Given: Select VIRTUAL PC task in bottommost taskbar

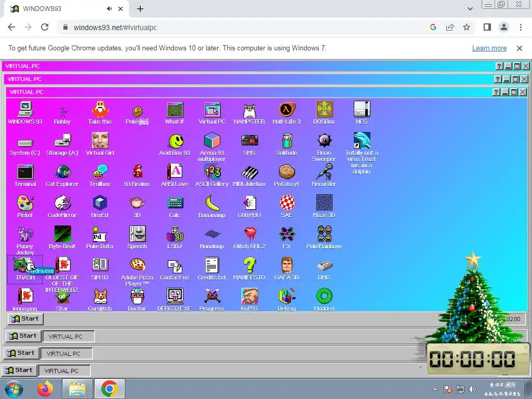Looking at the screenshot, I should click(x=64, y=371).
